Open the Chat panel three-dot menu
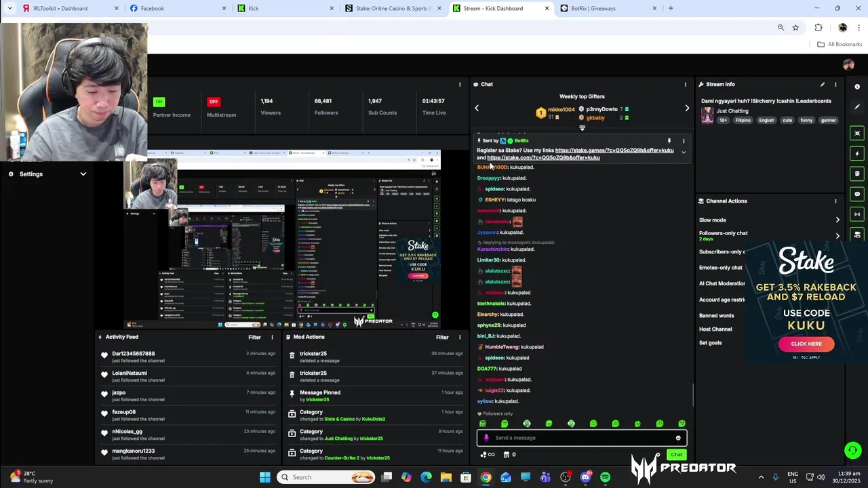Image resolution: width=868 pixels, height=488 pixels. coord(685,85)
